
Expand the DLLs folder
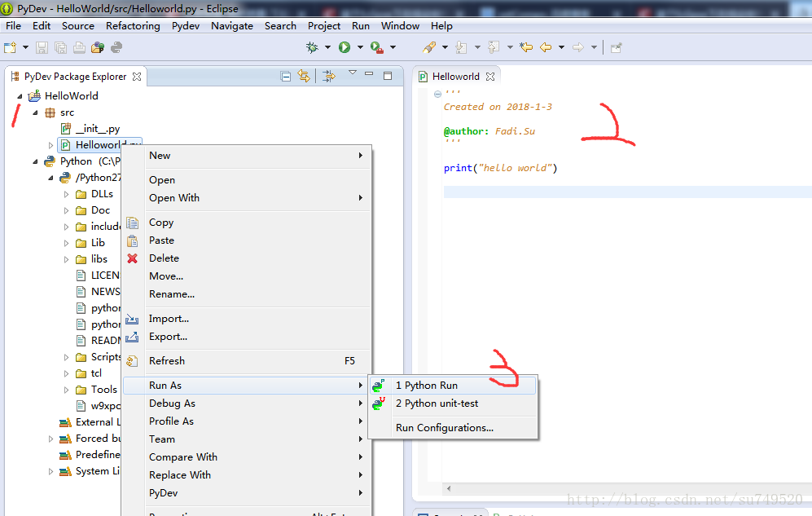(66, 194)
